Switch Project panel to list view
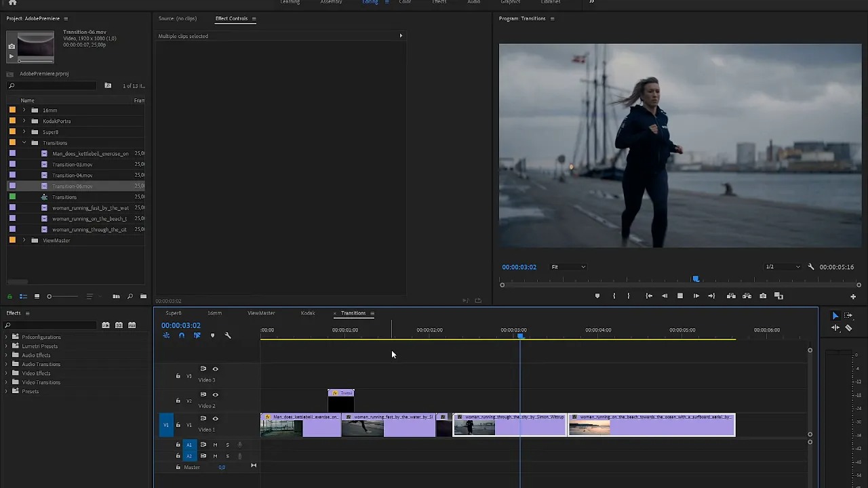 [23, 296]
